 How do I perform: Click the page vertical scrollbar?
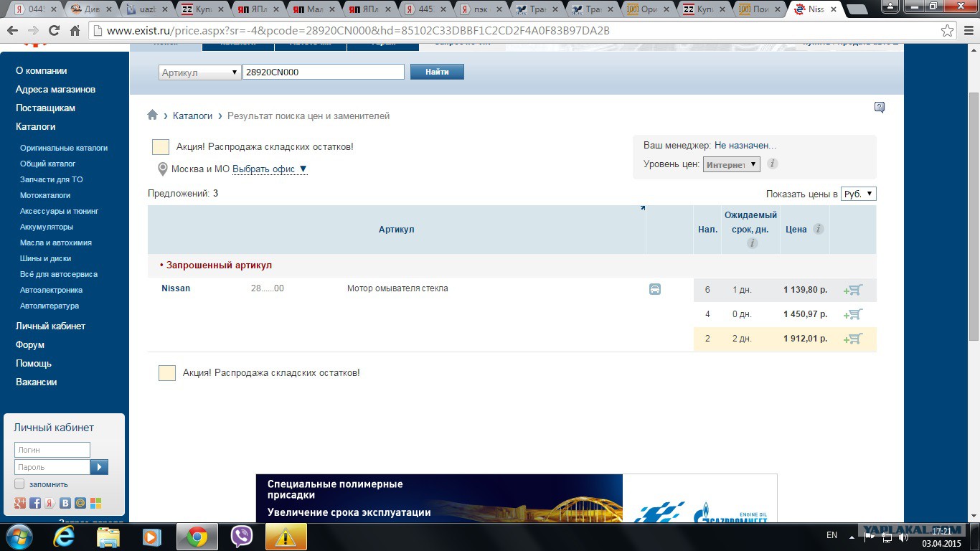tap(974, 215)
